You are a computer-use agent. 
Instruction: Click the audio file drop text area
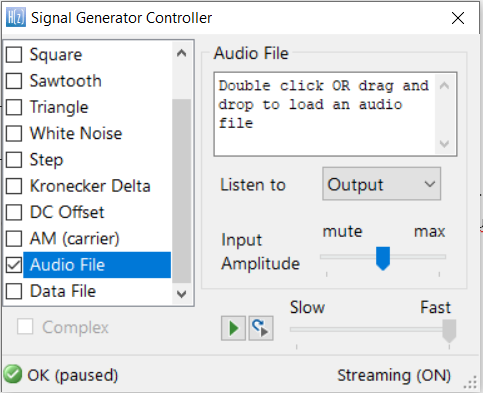coord(325,114)
